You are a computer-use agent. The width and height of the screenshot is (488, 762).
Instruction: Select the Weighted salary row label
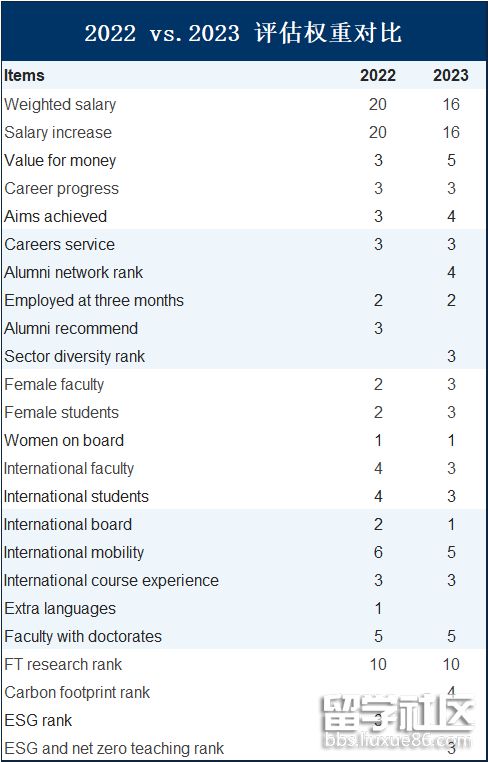click(60, 104)
